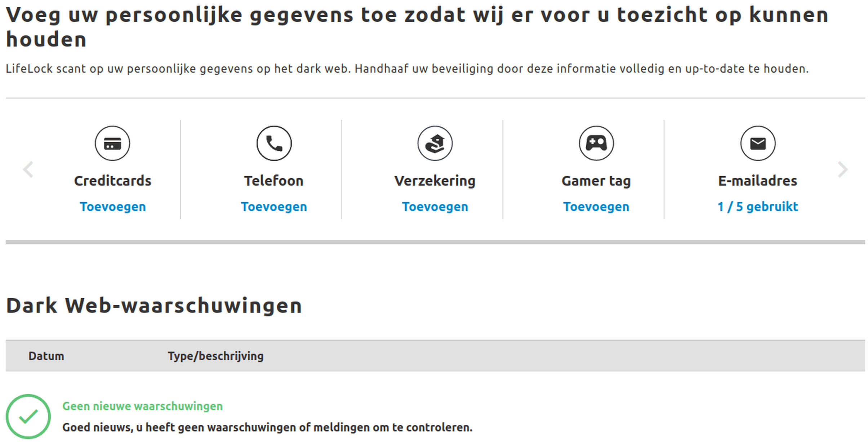Click the Verzekering insurance icon

435,143
